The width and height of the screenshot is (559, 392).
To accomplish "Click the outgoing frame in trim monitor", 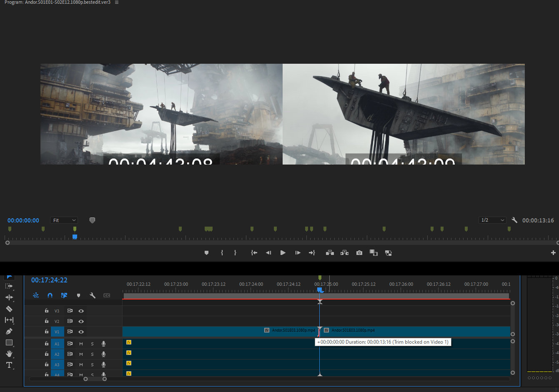I will click(161, 114).
